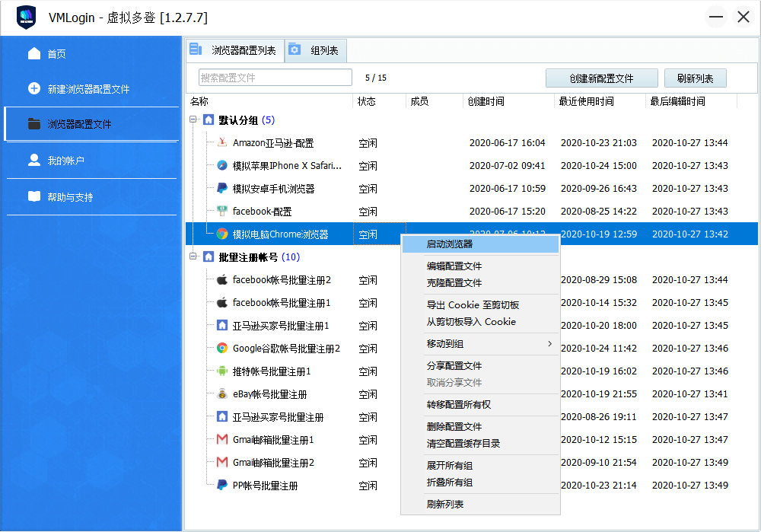Click the icon of 亚马逊卖家号批量注册
Image resolution: width=761 pixels, height=532 pixels.
click(222, 416)
